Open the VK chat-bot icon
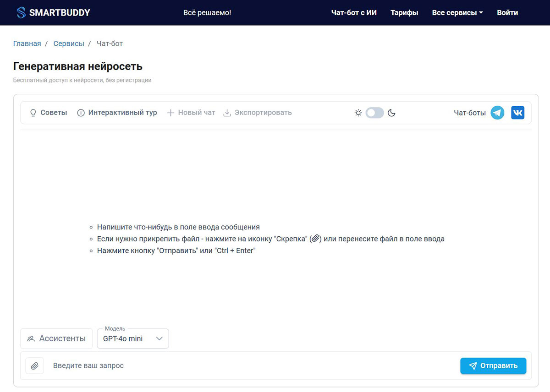This screenshot has width=550, height=392. [518, 112]
